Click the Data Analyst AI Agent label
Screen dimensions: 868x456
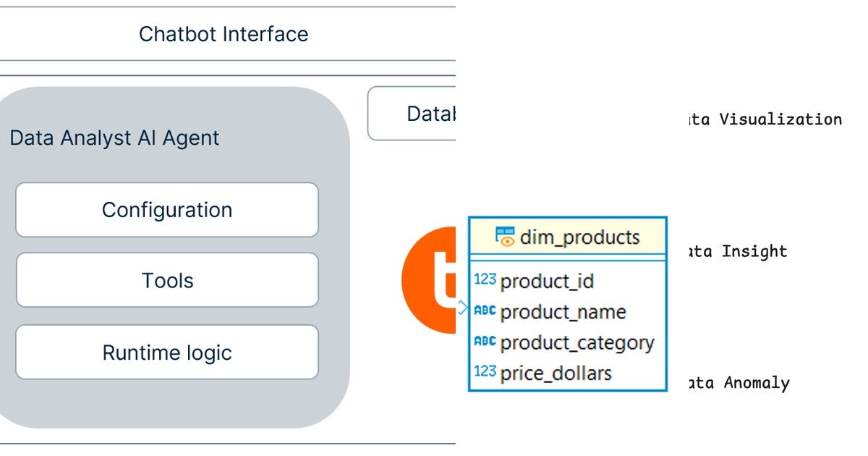pyautogui.click(x=114, y=138)
